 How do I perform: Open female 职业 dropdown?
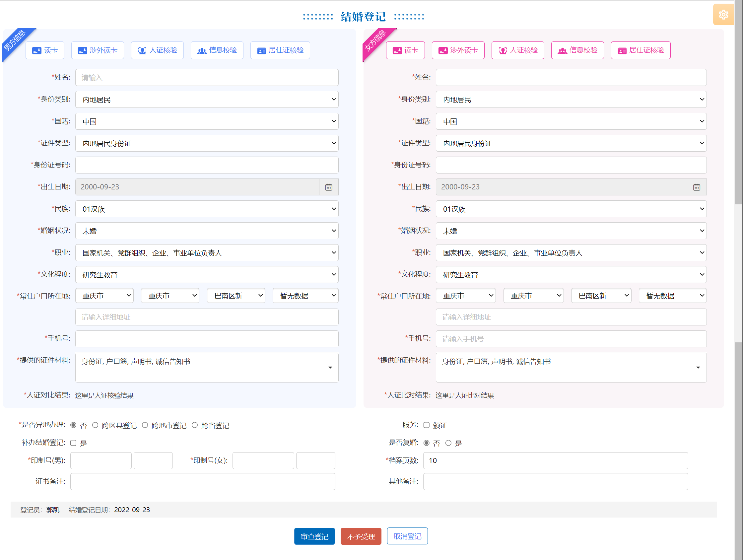[571, 252]
